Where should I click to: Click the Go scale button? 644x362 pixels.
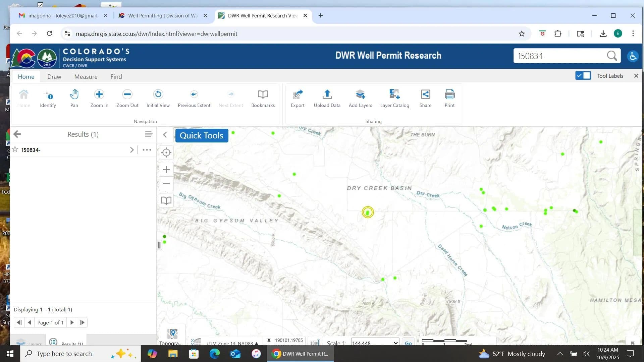(408, 343)
